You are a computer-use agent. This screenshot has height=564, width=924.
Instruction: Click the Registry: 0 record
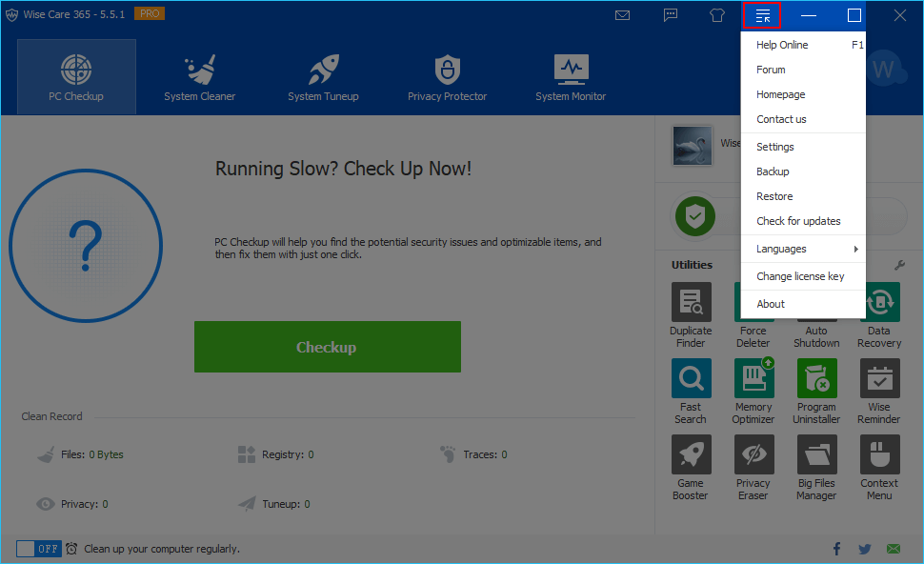[x=276, y=454]
